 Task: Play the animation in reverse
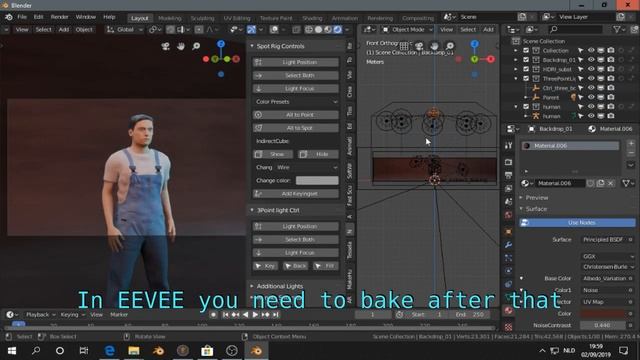pos(245,315)
